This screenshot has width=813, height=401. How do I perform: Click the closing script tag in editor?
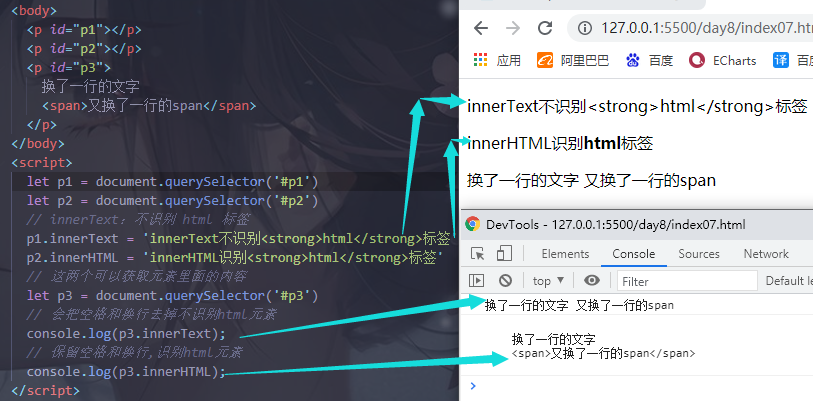(x=45, y=390)
